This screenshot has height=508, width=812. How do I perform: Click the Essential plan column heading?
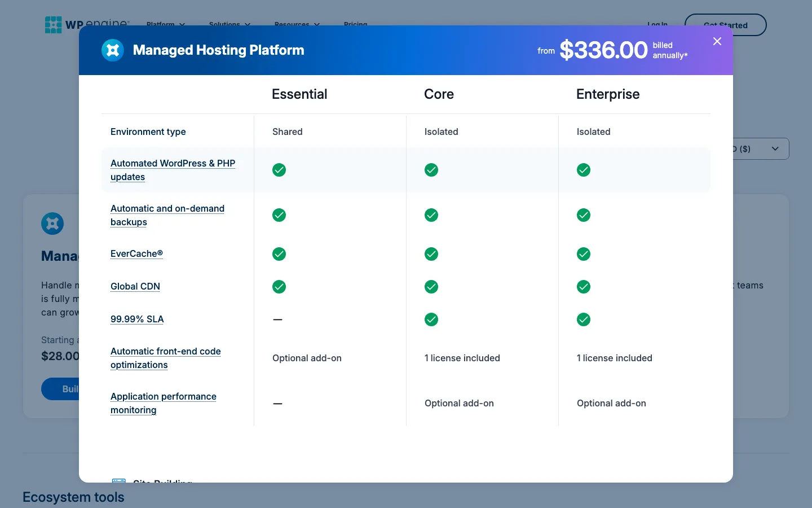tap(299, 94)
